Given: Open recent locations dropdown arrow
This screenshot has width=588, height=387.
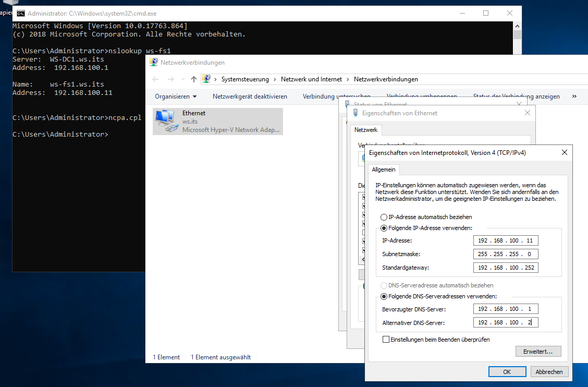Looking at the screenshot, I should point(183,79).
